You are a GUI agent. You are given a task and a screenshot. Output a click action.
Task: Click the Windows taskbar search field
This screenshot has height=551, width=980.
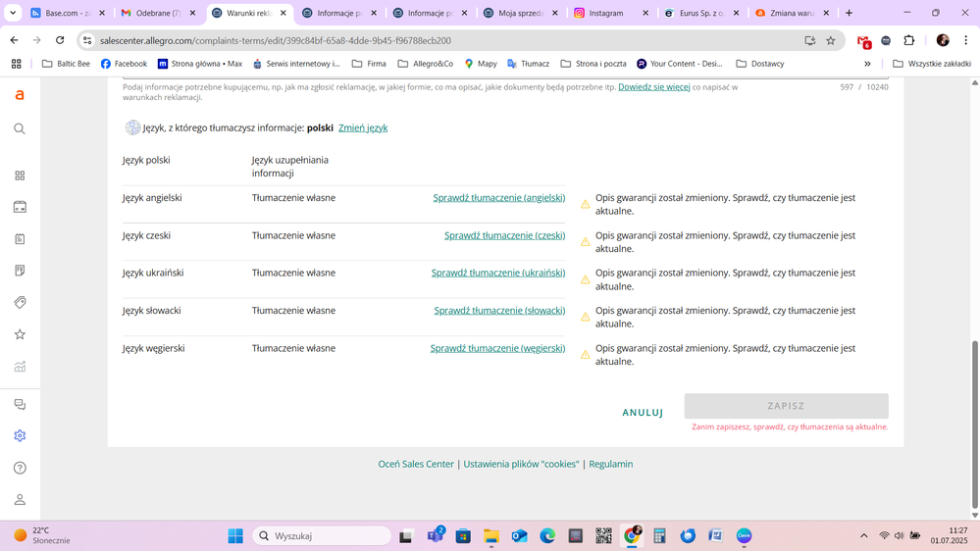tap(323, 535)
